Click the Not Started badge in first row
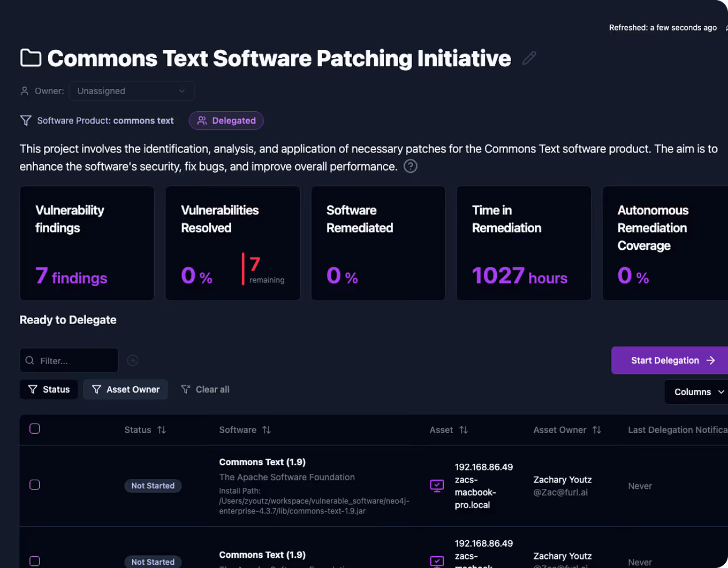This screenshot has height=568, width=728. point(153,486)
